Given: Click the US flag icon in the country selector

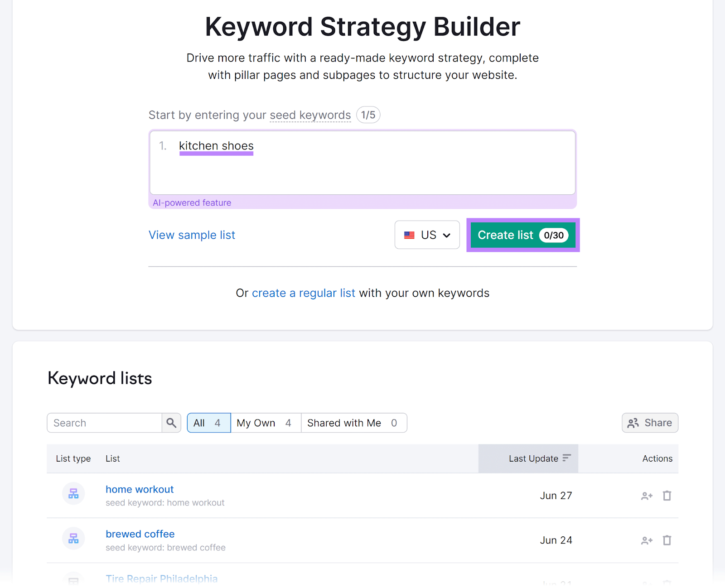Looking at the screenshot, I should [x=410, y=235].
